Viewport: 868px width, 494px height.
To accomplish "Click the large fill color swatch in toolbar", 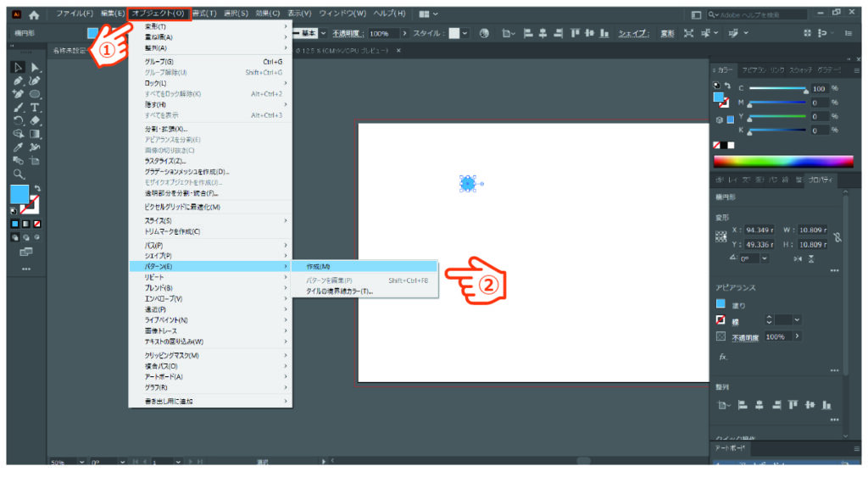I will pyautogui.click(x=19, y=194).
